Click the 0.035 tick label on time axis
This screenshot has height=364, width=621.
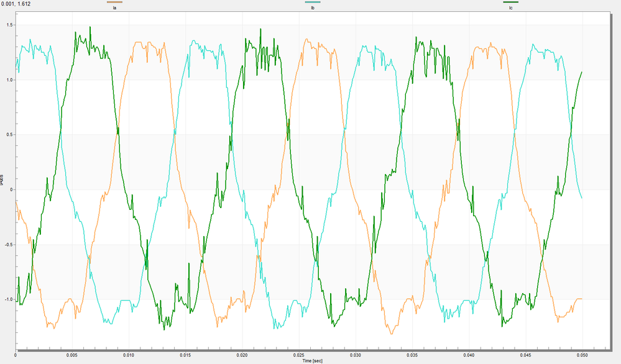point(412,355)
